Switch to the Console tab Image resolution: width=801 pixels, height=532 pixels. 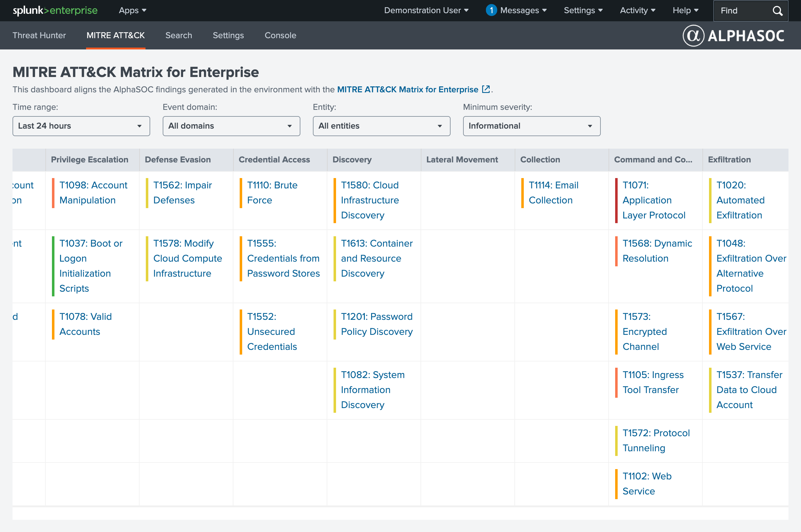point(280,35)
